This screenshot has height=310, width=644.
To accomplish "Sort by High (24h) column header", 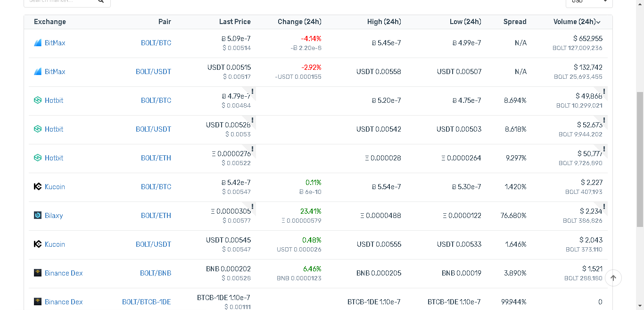I will pyautogui.click(x=384, y=22).
